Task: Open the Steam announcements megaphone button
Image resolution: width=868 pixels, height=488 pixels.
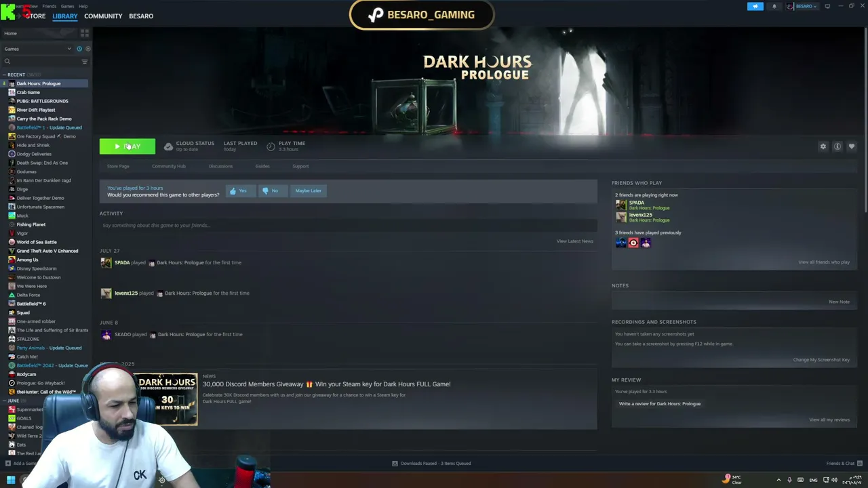Action: [x=755, y=6]
